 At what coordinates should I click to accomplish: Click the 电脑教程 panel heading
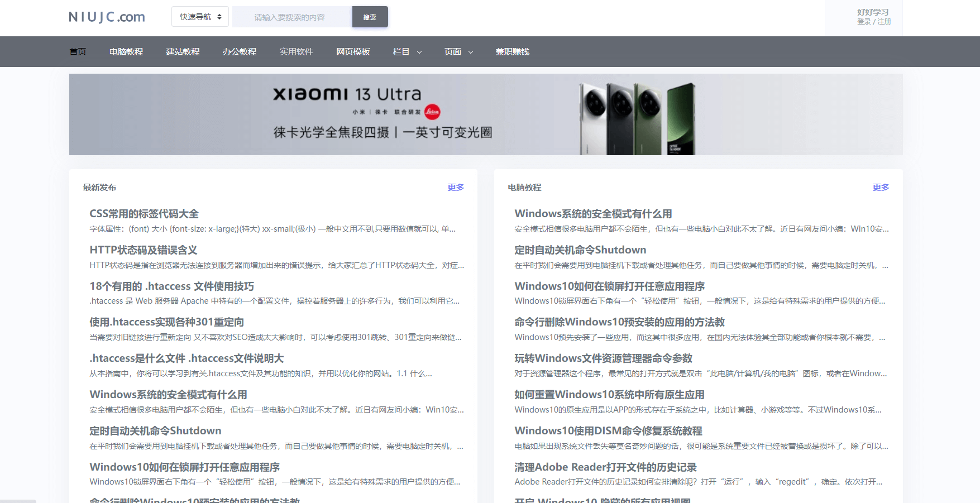click(524, 187)
